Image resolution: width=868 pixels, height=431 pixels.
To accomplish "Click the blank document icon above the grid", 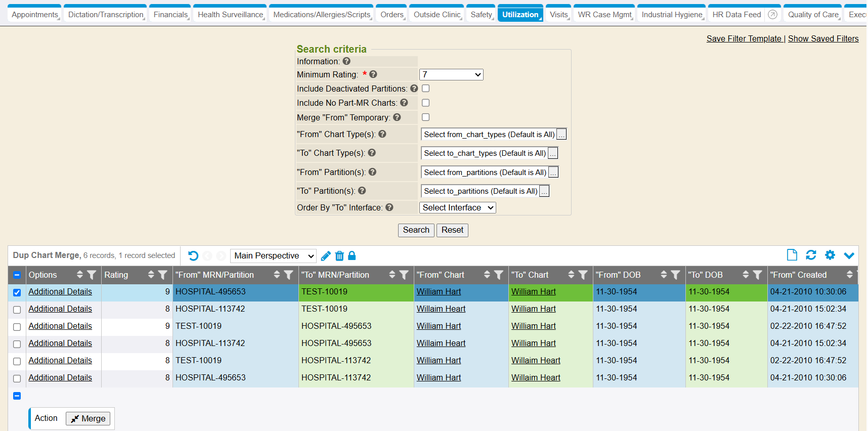I will tap(792, 255).
